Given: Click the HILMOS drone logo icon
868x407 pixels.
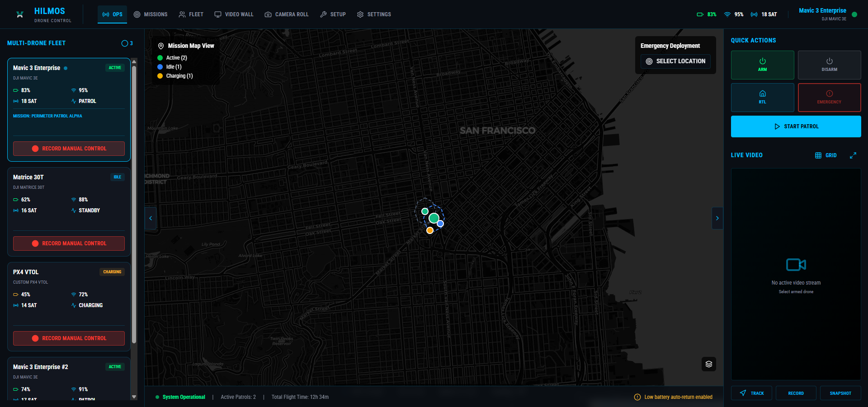Looking at the screenshot, I should [20, 14].
